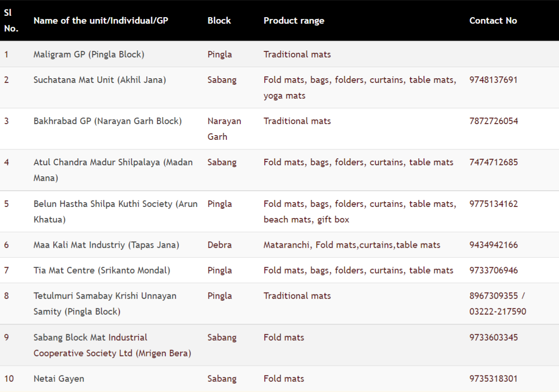Click Block cell 'Pingla' for Tia Mat Centre

220,270
